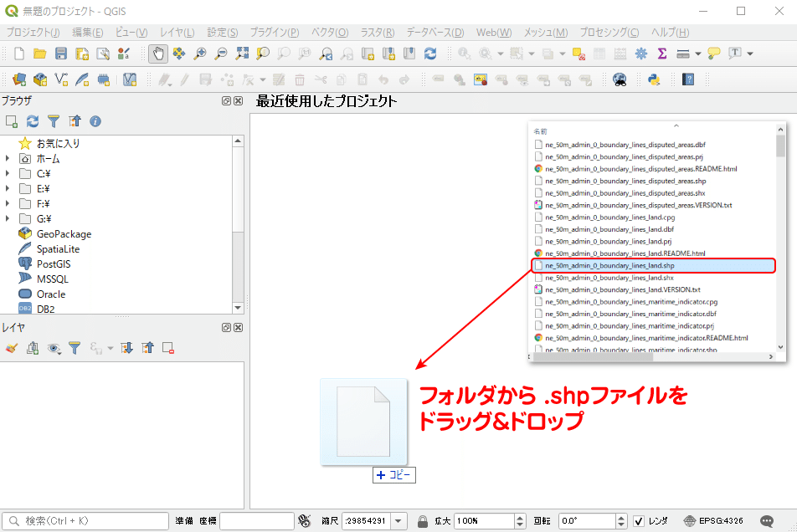Expand the C:¥ drive node

click(7, 174)
